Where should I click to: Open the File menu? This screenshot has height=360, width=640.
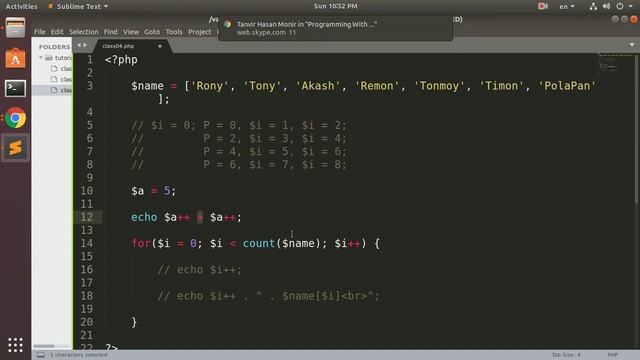(x=40, y=32)
